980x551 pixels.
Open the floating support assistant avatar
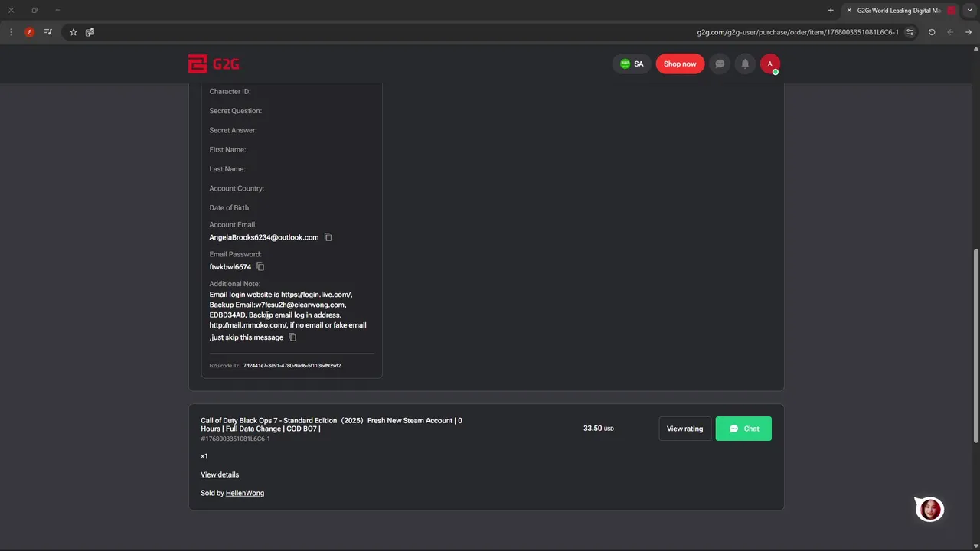pyautogui.click(x=929, y=509)
